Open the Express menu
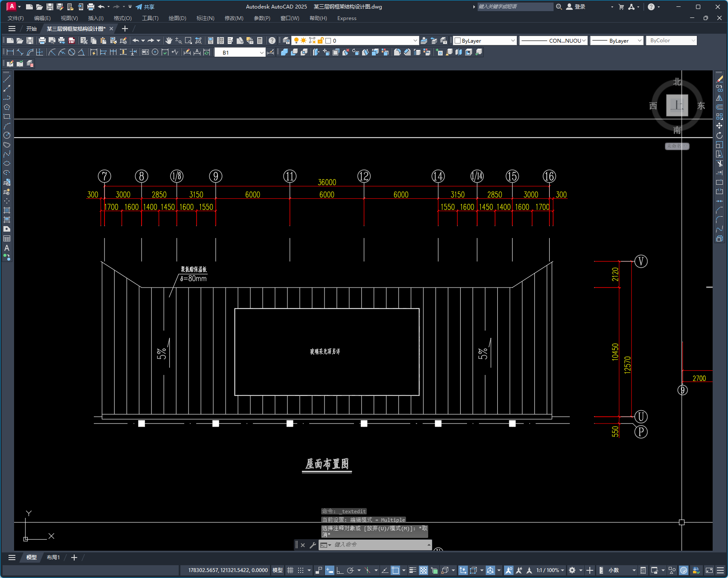 pyautogui.click(x=347, y=18)
